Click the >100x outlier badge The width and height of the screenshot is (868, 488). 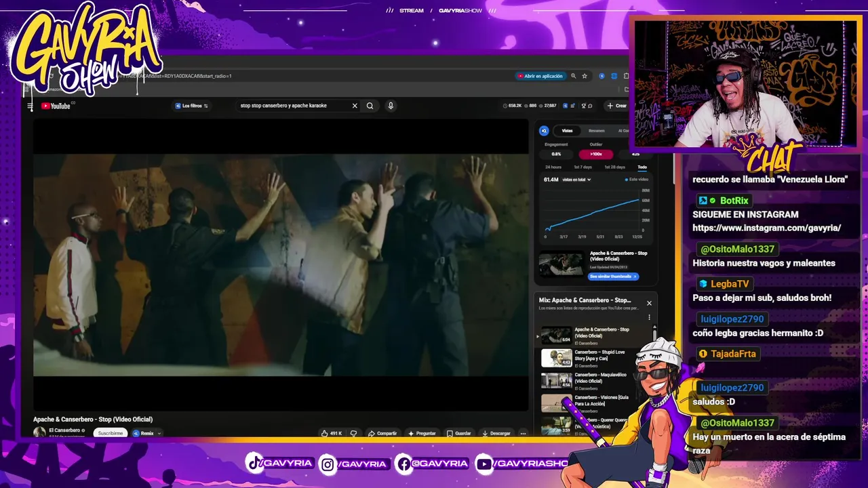pos(596,154)
